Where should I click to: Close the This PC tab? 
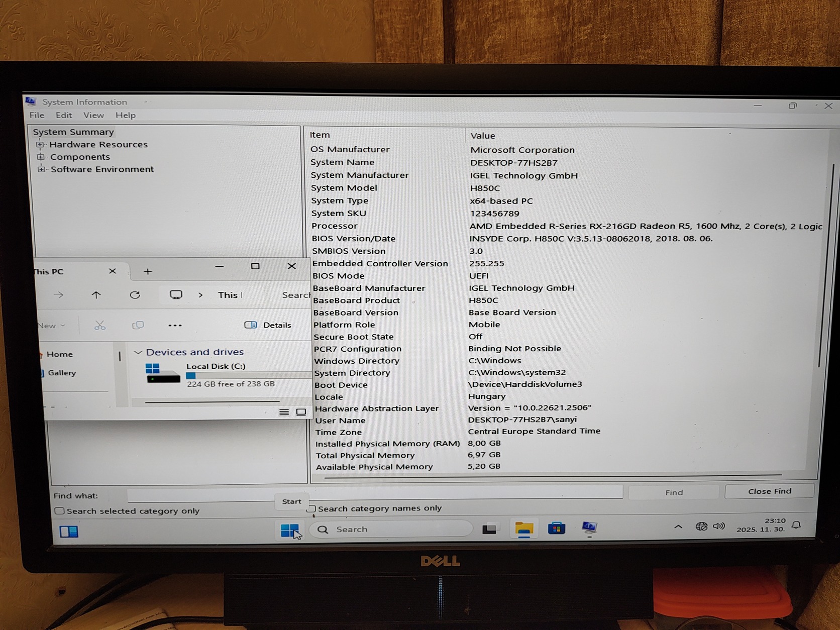pyautogui.click(x=113, y=271)
